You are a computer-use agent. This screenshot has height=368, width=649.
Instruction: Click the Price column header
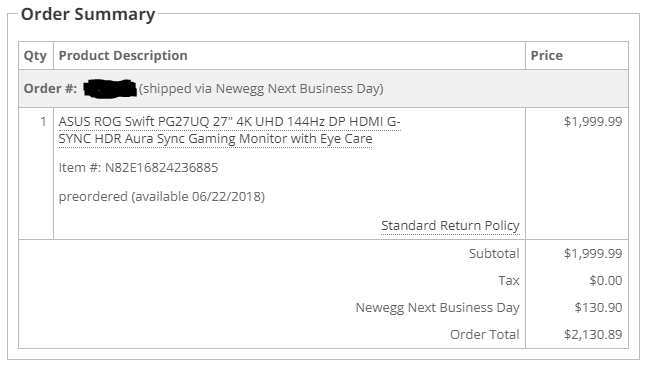click(x=546, y=55)
